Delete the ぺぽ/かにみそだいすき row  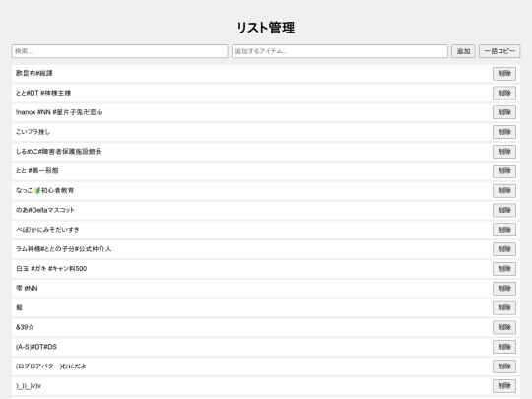pos(504,230)
